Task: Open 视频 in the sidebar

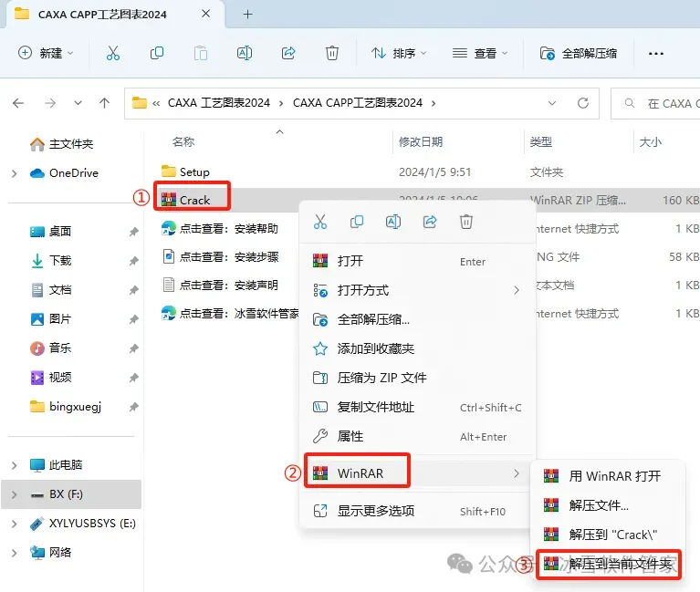Action: point(51,378)
